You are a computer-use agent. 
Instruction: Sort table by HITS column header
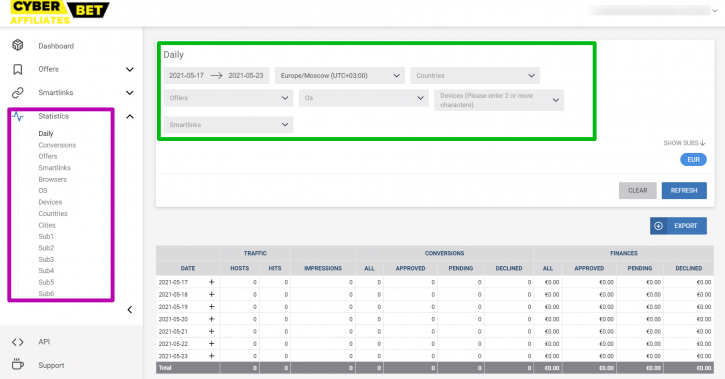275,268
